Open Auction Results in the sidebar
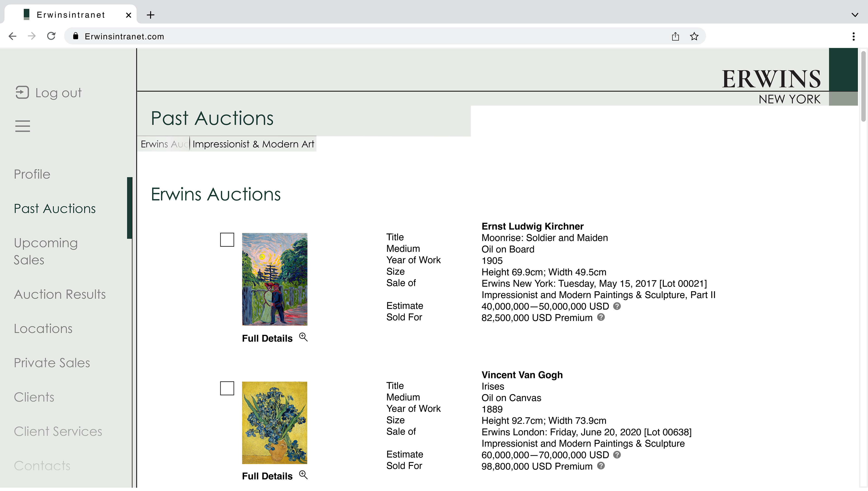 [60, 295]
